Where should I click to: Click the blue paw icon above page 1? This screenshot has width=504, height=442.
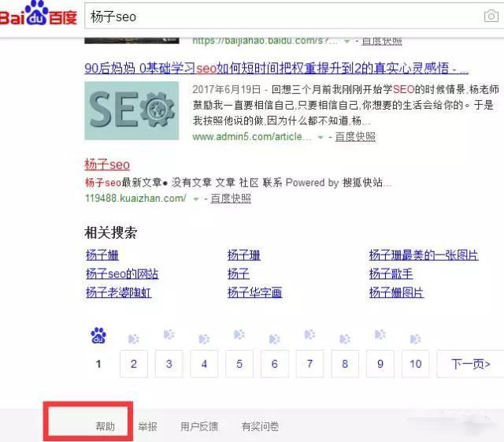click(x=98, y=337)
